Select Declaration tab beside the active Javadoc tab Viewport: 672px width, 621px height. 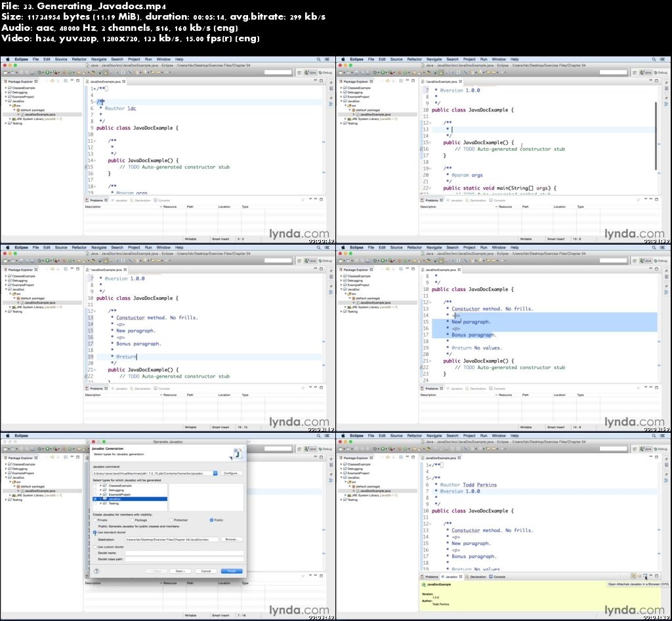[x=478, y=577]
